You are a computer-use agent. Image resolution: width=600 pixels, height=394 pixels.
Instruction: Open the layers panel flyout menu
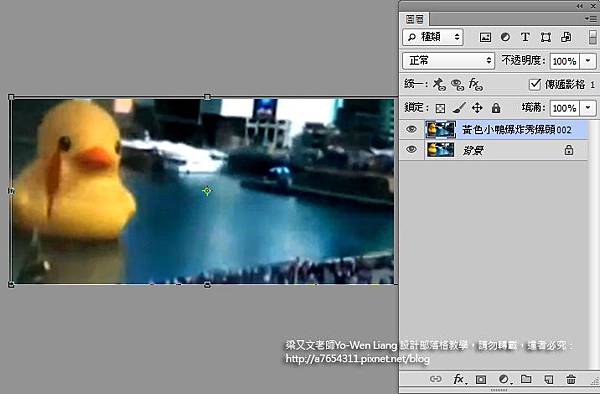(x=590, y=18)
